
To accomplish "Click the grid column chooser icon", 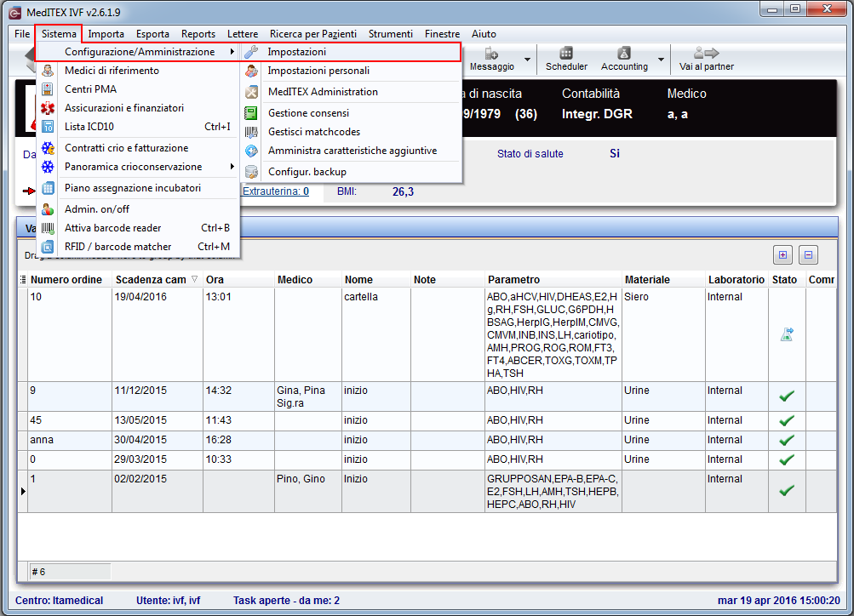I will point(23,279).
